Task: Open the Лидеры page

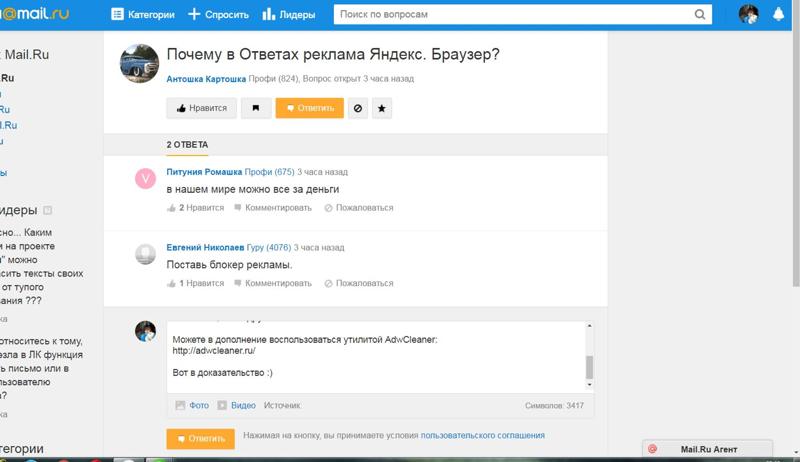Action: (289, 15)
